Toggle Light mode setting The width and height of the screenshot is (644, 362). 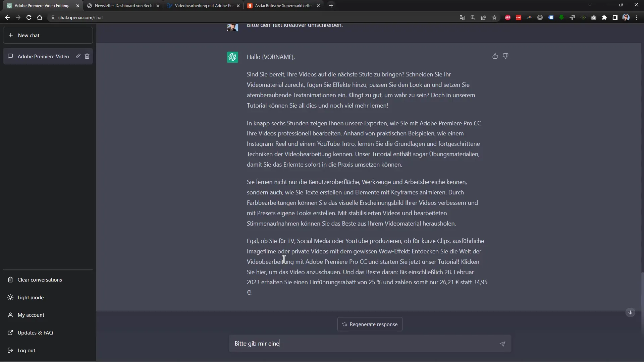[31, 297]
